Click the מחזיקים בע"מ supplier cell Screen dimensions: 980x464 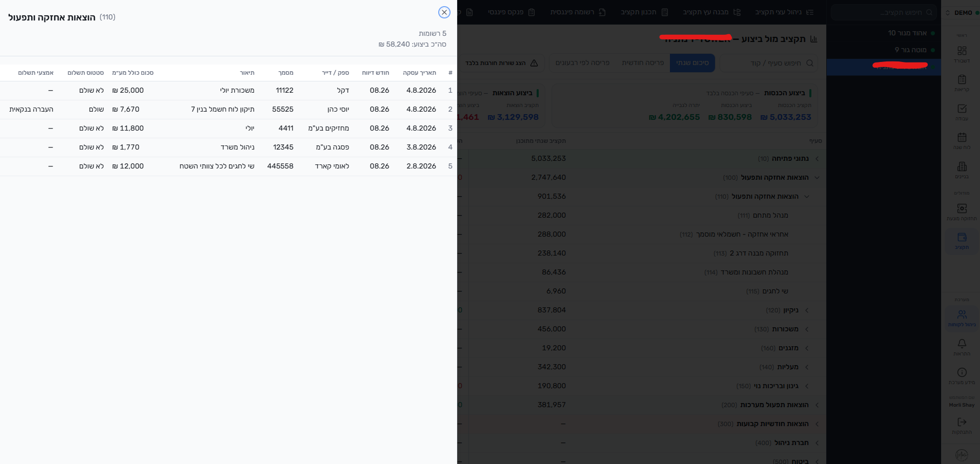click(x=329, y=129)
